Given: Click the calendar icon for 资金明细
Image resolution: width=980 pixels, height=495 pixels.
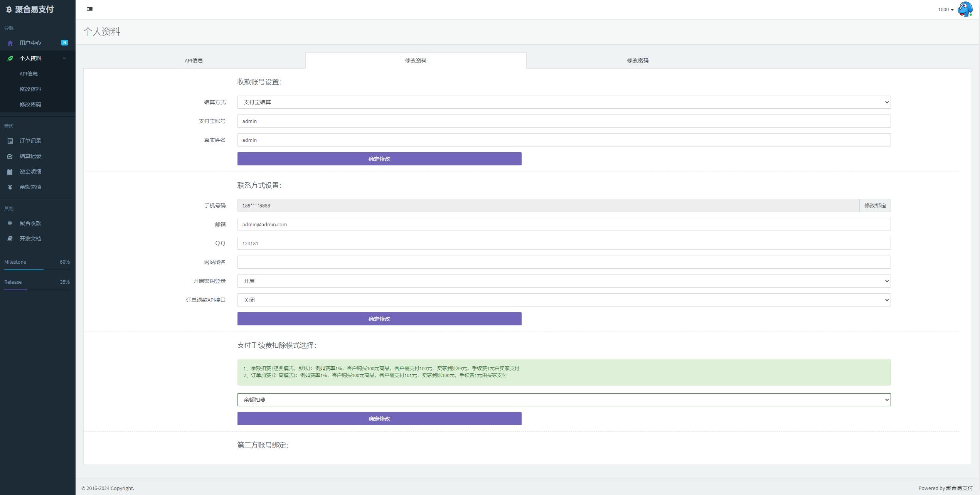Looking at the screenshot, I should 10,172.
